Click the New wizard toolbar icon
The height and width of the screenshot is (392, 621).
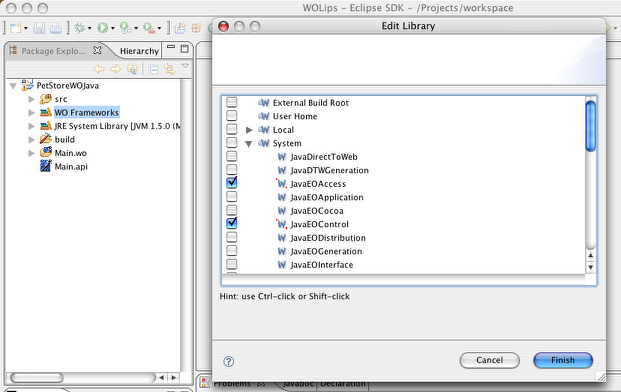[16, 28]
